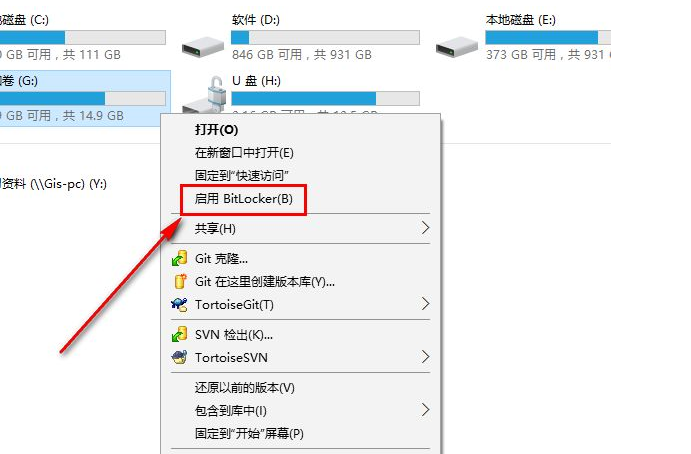This screenshot has height=454, width=691.
Task: Select the software D: drive icon
Action: point(203,47)
